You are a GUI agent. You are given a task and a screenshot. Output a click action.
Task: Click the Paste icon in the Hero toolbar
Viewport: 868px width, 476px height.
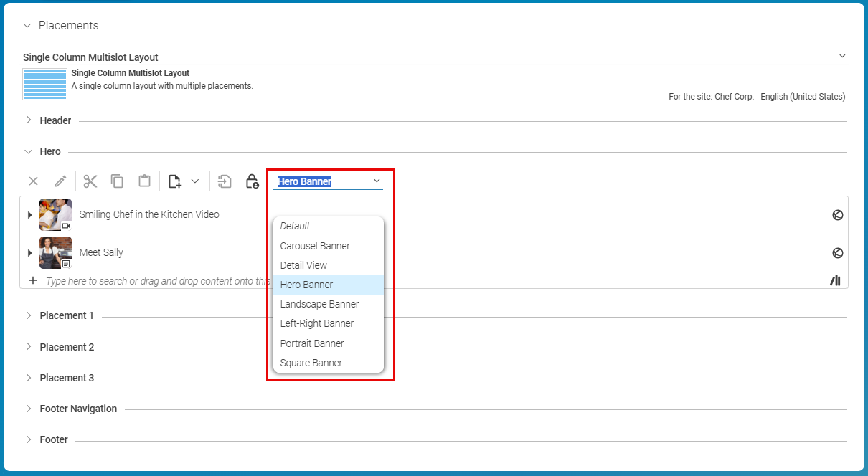pyautogui.click(x=144, y=181)
